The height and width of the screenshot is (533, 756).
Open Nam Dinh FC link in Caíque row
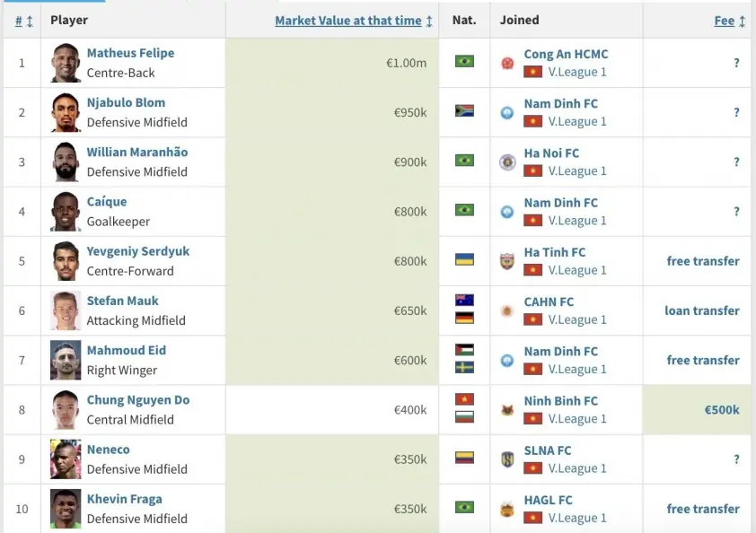(x=560, y=203)
